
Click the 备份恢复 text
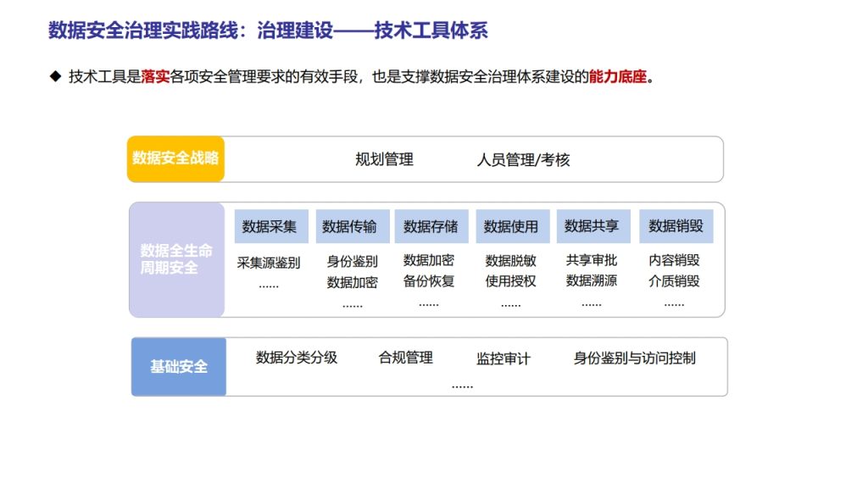(x=428, y=281)
